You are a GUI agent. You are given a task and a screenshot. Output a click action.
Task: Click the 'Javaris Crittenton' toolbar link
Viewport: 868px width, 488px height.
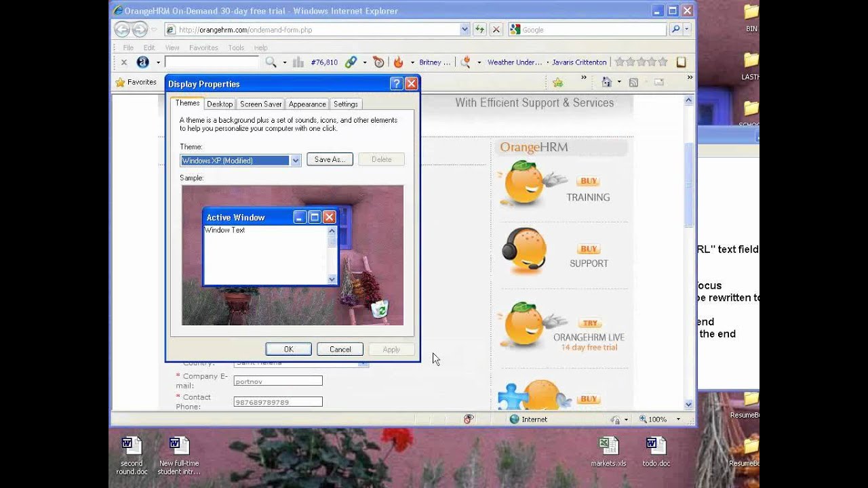(x=579, y=62)
